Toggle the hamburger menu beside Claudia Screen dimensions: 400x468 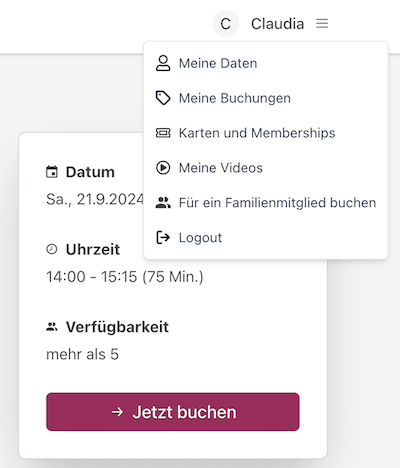click(x=322, y=24)
